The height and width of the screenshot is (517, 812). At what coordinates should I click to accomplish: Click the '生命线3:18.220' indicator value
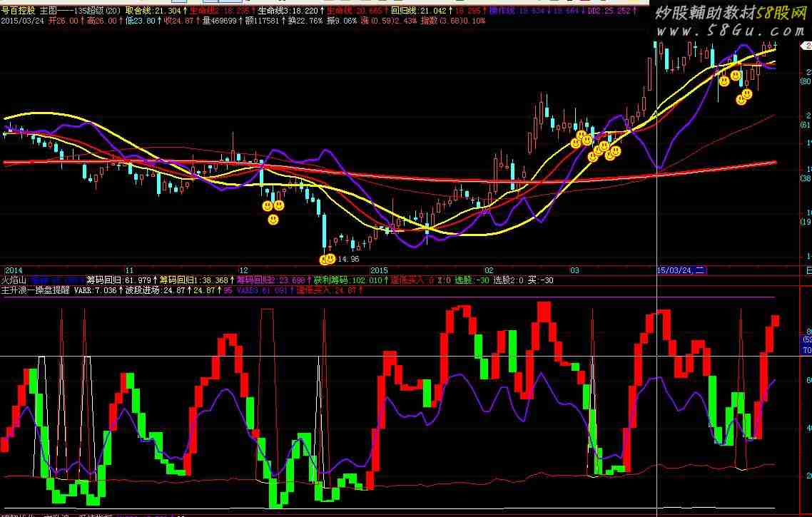[x=288, y=11]
